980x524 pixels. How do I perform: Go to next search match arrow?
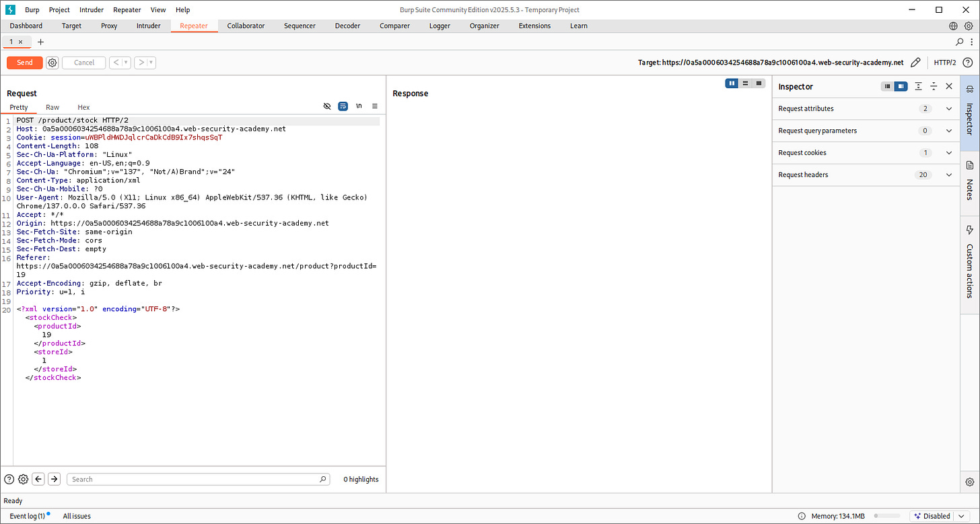pyautogui.click(x=55, y=479)
